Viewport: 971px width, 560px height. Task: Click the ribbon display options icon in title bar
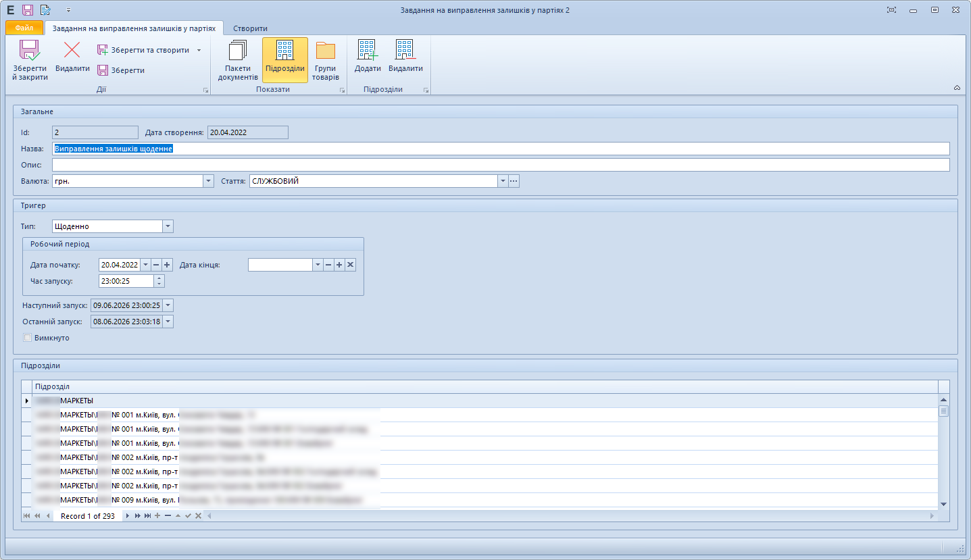coord(891,10)
